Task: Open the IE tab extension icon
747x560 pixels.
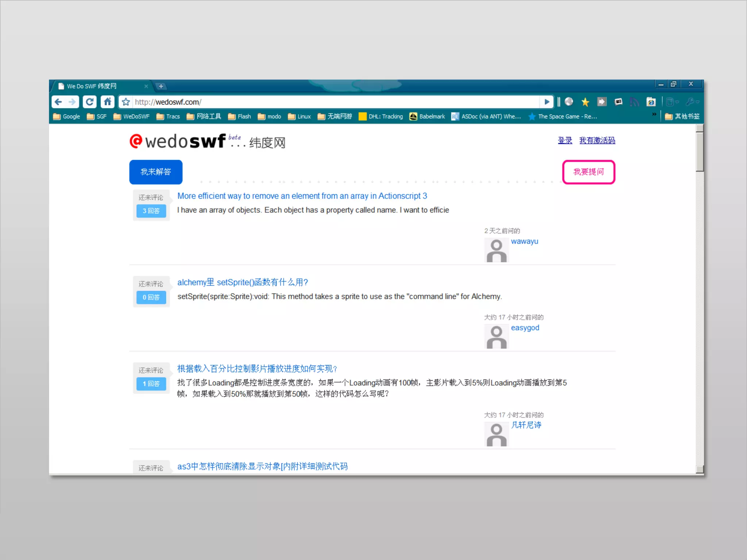Action: tap(651, 102)
